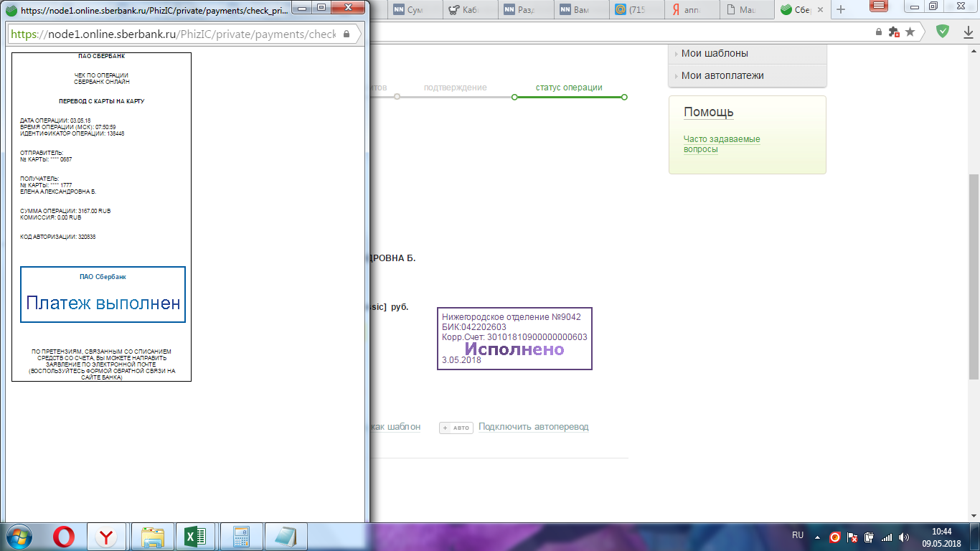Click 'ПЕРЕВОД С КАРТЫ НА КАРТУ' receipt heading
Viewport: 980px width, 551px height.
[101, 102]
